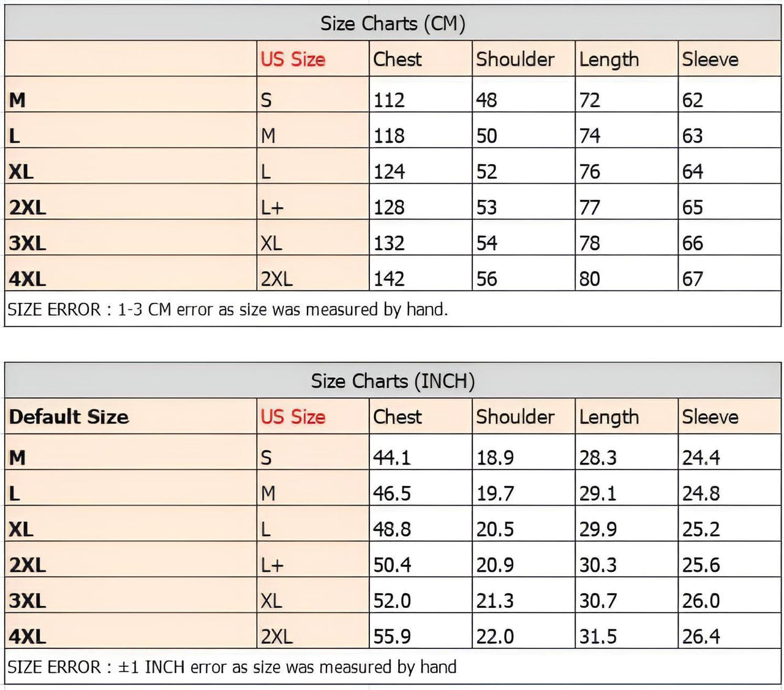Click the "±1 INCH error" note
Screen dimensions: 784x690
[232, 667]
